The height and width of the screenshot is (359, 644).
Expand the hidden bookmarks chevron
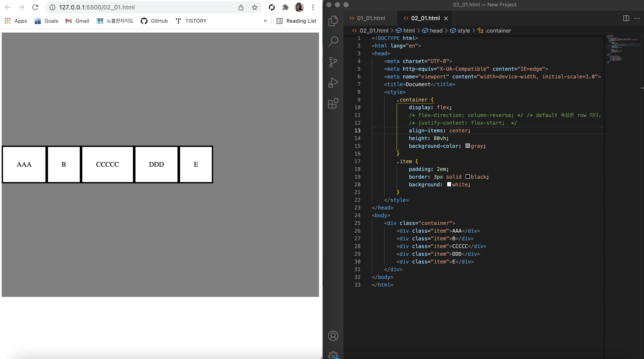point(265,21)
